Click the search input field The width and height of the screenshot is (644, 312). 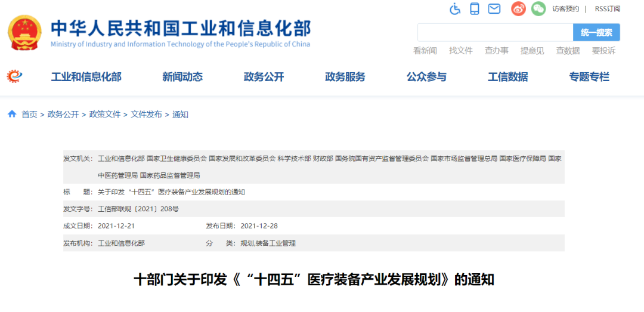pos(495,32)
